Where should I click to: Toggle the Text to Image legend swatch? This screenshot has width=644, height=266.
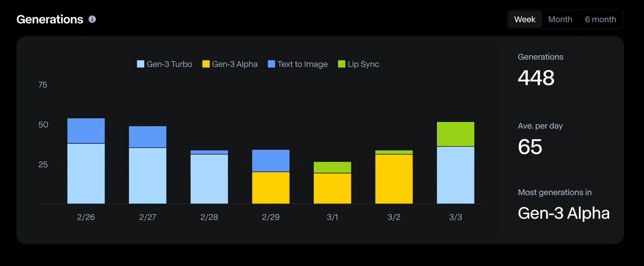coord(271,64)
